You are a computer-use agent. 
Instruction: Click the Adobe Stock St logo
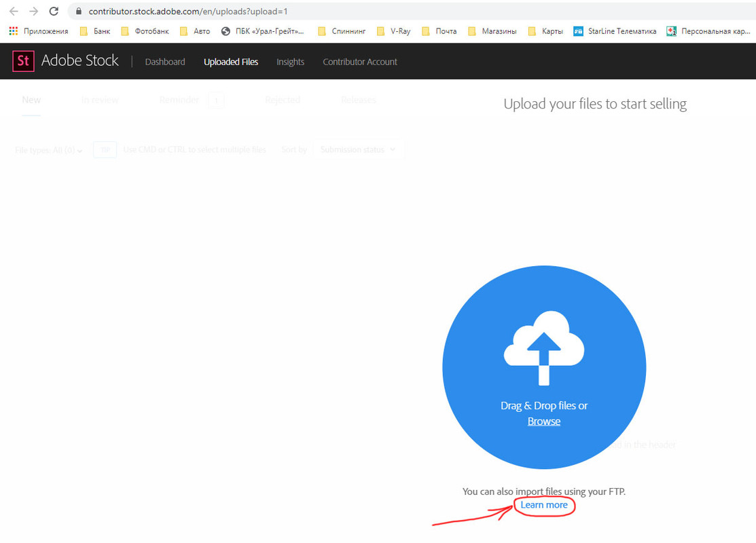tap(23, 61)
